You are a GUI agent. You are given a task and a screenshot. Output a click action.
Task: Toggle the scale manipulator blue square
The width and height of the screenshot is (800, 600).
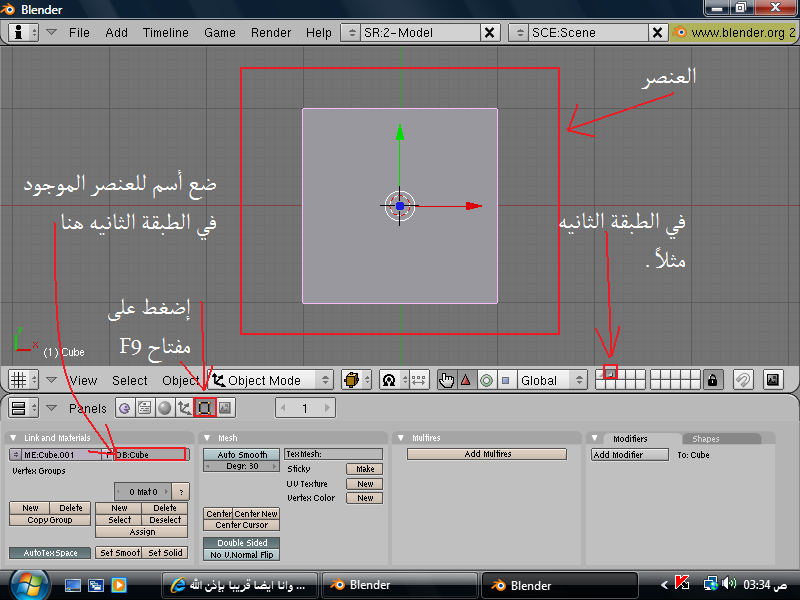(x=506, y=380)
